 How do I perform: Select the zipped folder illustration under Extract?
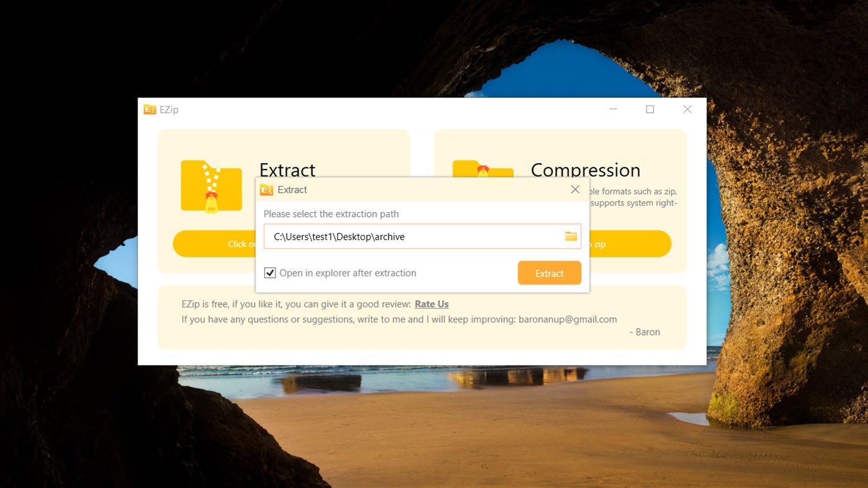coord(211,185)
